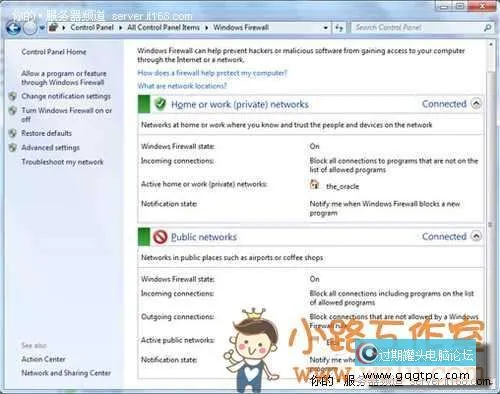Screen dimensions: 500x394
Task: Click Outgoing connections label under public networks
Action: [x=177, y=317]
